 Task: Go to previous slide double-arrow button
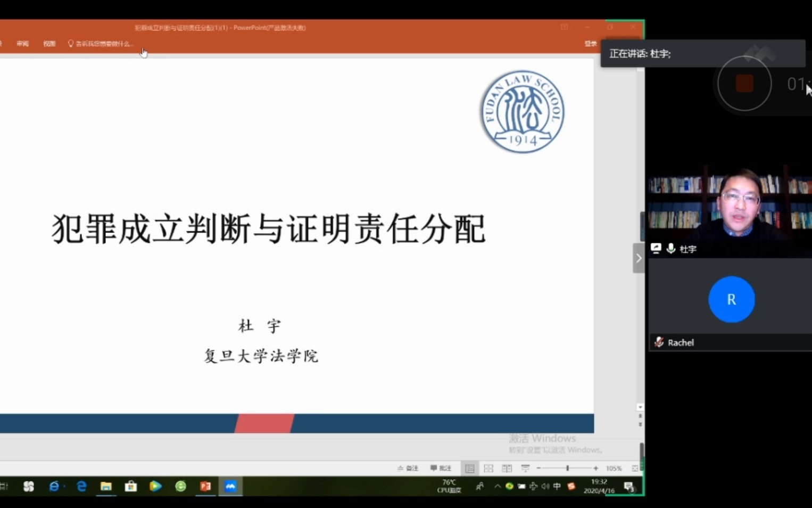tap(640, 416)
